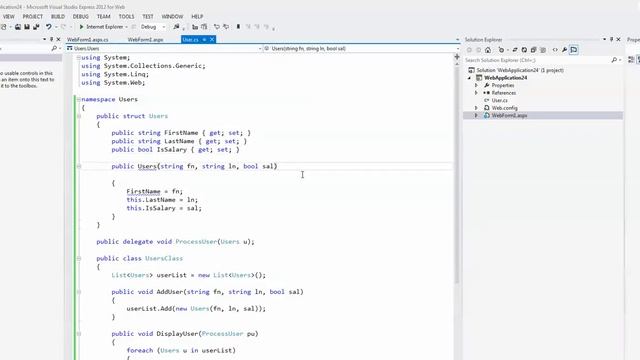Click the Solution Explorer Home icon
The width and height of the screenshot is (640, 360).
[488, 50]
